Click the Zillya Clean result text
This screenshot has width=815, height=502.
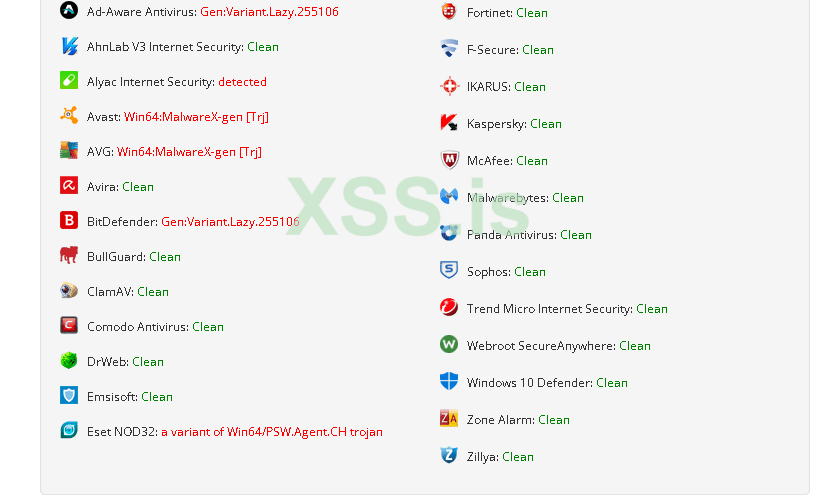tap(517, 457)
